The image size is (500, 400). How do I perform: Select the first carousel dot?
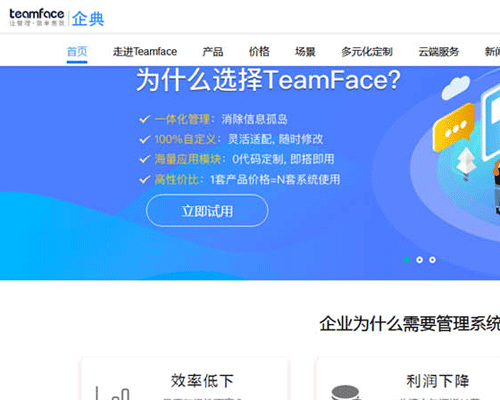(x=407, y=260)
